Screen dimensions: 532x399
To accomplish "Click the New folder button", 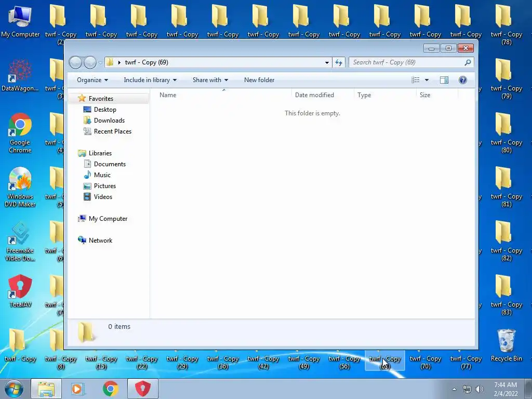I will click(259, 80).
